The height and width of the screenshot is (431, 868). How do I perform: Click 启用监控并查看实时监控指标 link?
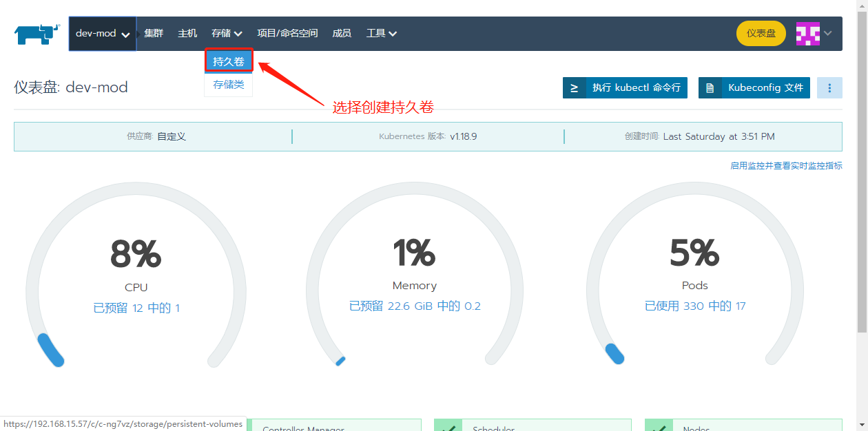786,165
